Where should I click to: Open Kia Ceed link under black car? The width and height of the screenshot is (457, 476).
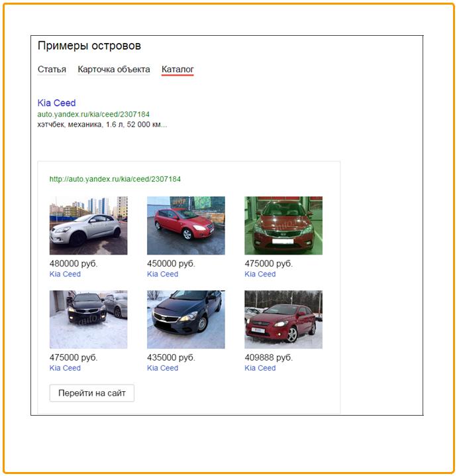(x=65, y=368)
